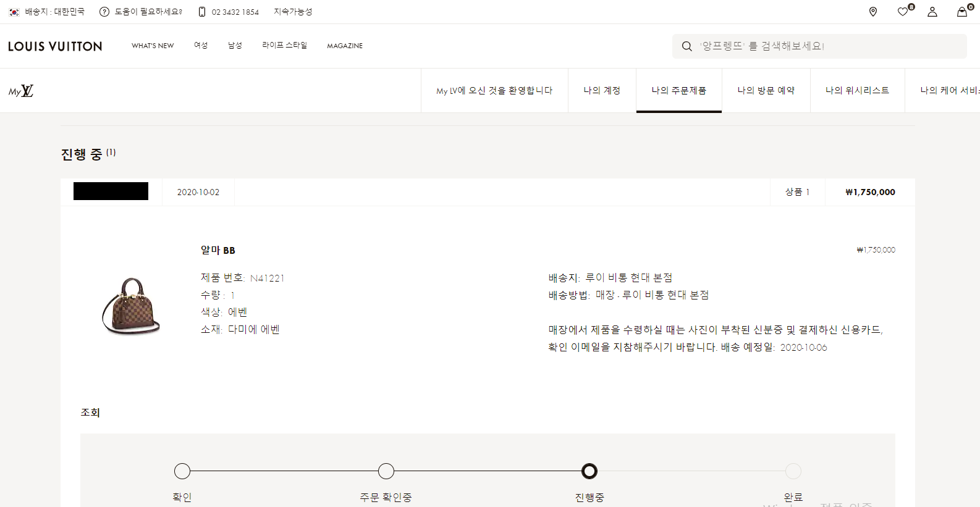The height and width of the screenshot is (507, 980).
Task: Select the My LV에 오신 것을 환영합니다 tab
Action: tap(494, 91)
